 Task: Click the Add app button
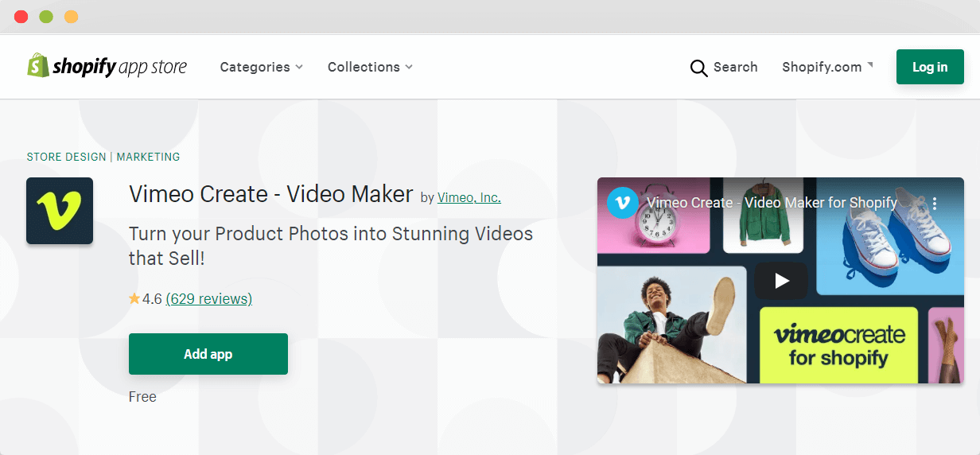pos(208,354)
